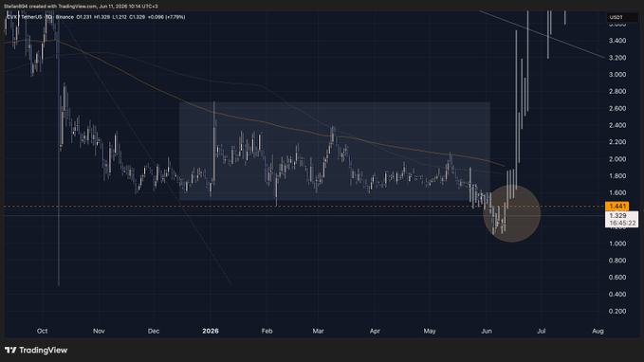The image size is (644, 362).
Task: Click the 0.600 price axis label
Action: click(617, 278)
